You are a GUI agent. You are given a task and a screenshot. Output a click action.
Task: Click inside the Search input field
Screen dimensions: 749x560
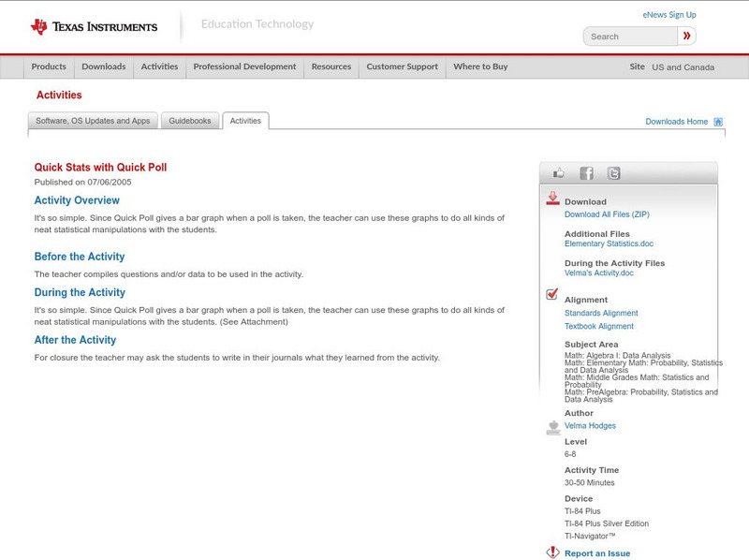click(x=627, y=36)
